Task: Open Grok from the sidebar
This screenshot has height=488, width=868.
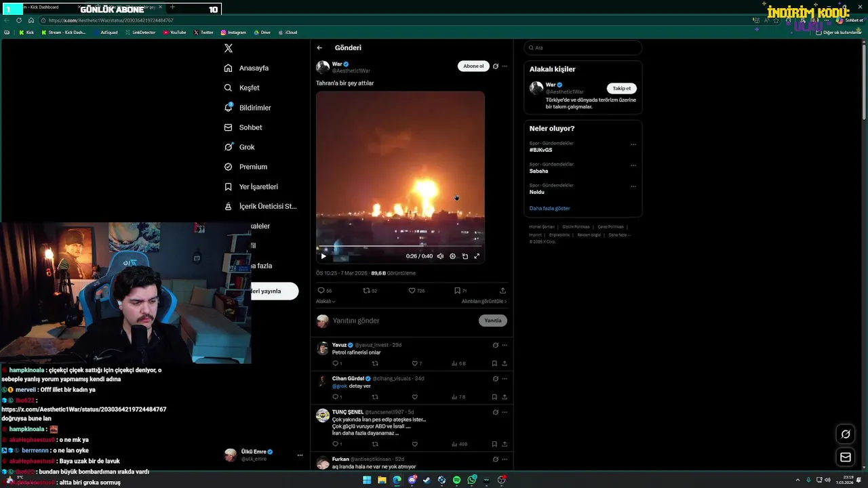Action: click(x=239, y=147)
